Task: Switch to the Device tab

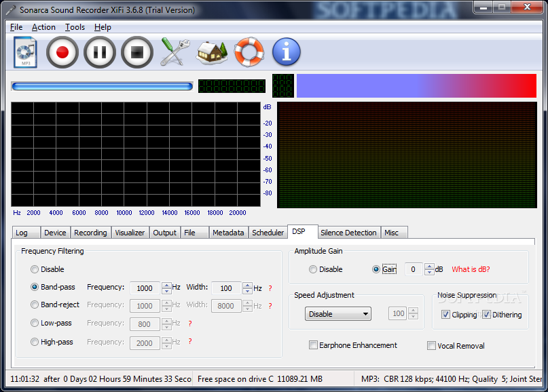Action: click(x=55, y=233)
